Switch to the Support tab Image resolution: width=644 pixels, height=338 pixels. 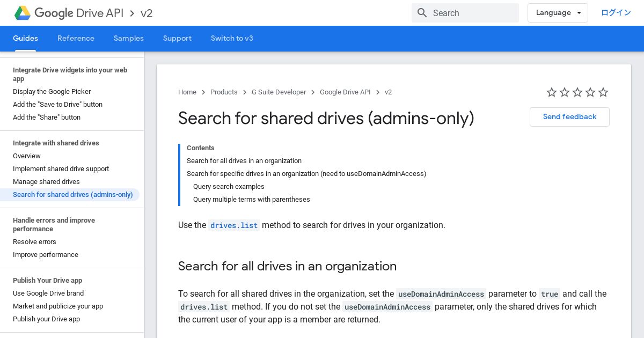click(x=177, y=39)
